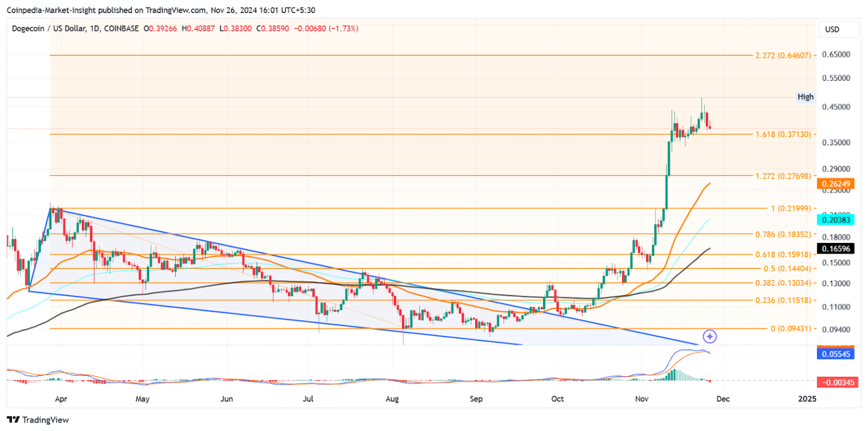Screen dimensions: 868x431
Task: Click the 0.15000 price axis label
Action: [836, 263]
